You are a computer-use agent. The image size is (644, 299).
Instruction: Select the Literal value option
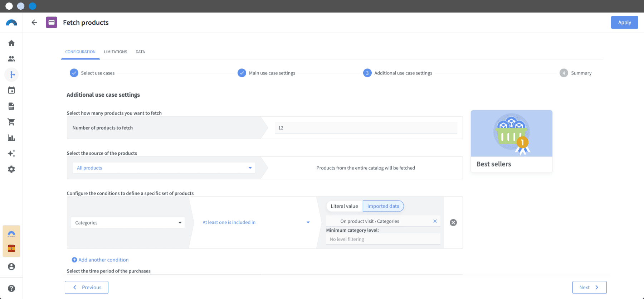344,206
